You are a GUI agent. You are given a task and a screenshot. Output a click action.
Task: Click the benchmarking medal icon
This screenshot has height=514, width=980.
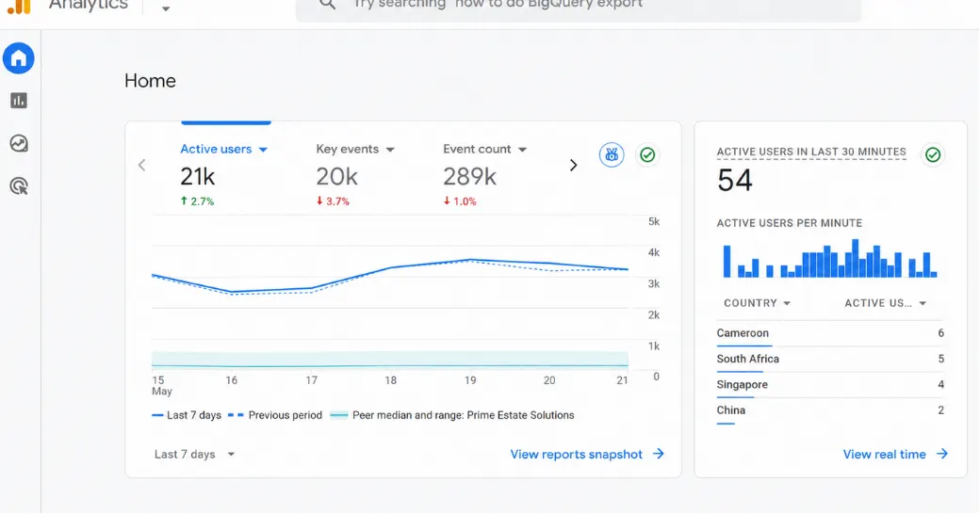pyautogui.click(x=612, y=155)
